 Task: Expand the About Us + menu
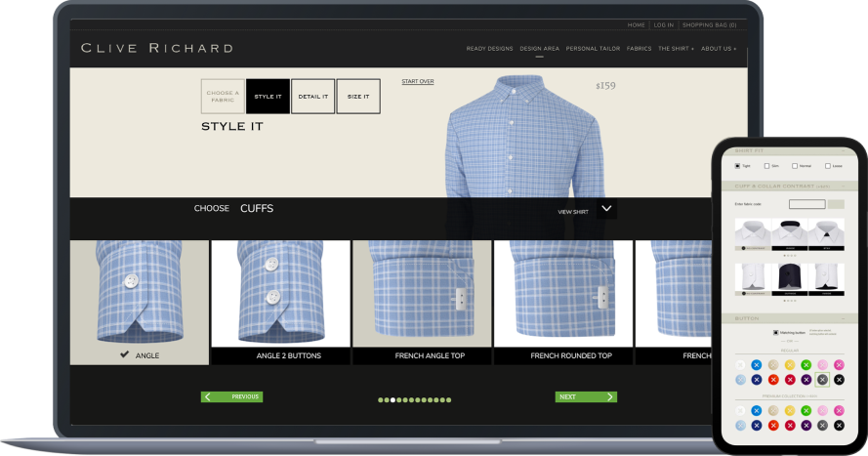point(719,48)
